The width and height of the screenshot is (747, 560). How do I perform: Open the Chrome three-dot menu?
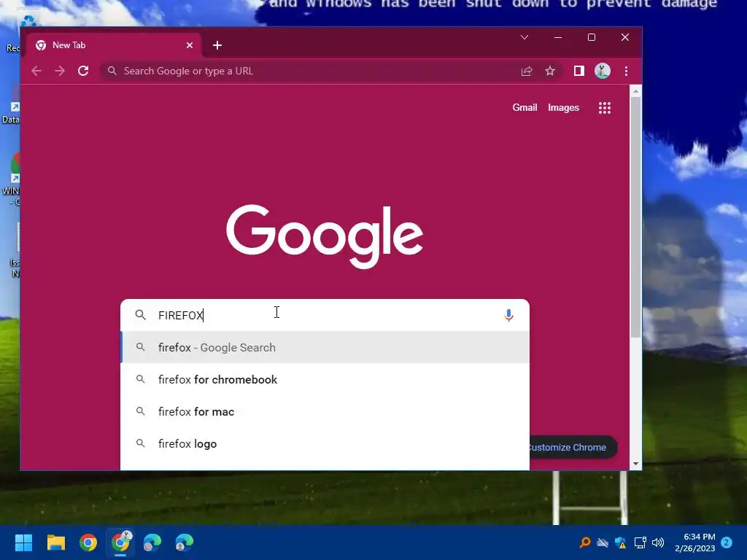tap(626, 71)
